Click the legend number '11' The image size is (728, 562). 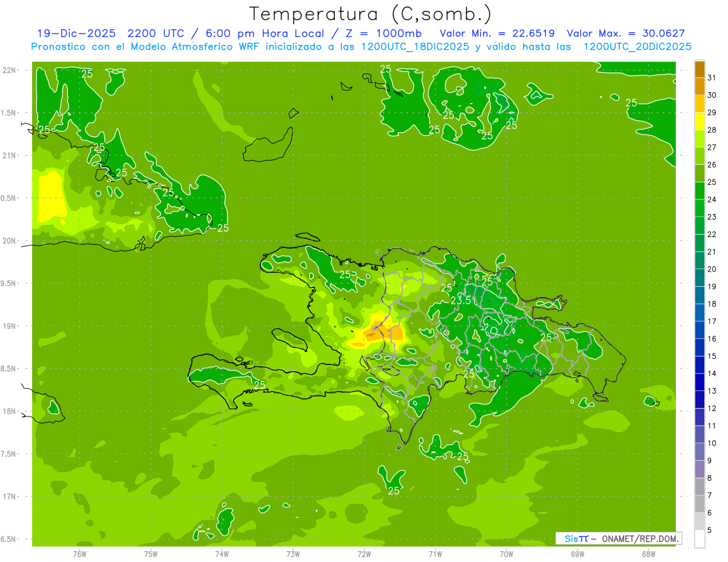712,426
